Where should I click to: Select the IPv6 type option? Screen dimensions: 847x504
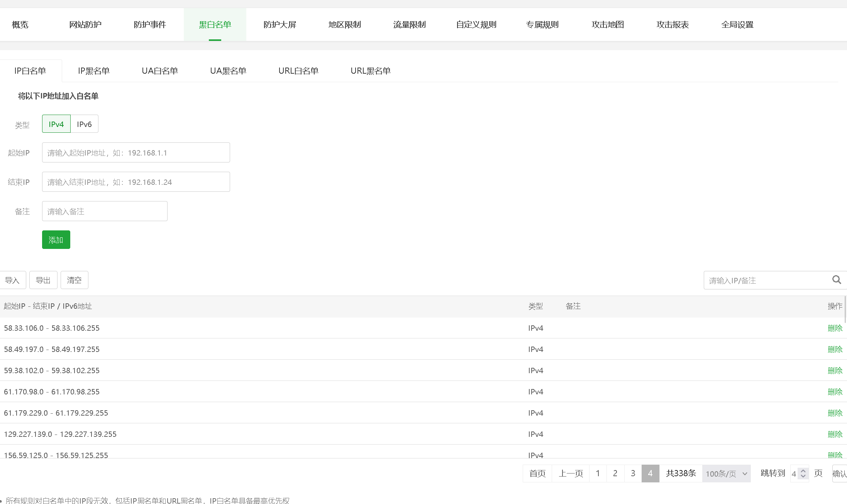pos(84,124)
